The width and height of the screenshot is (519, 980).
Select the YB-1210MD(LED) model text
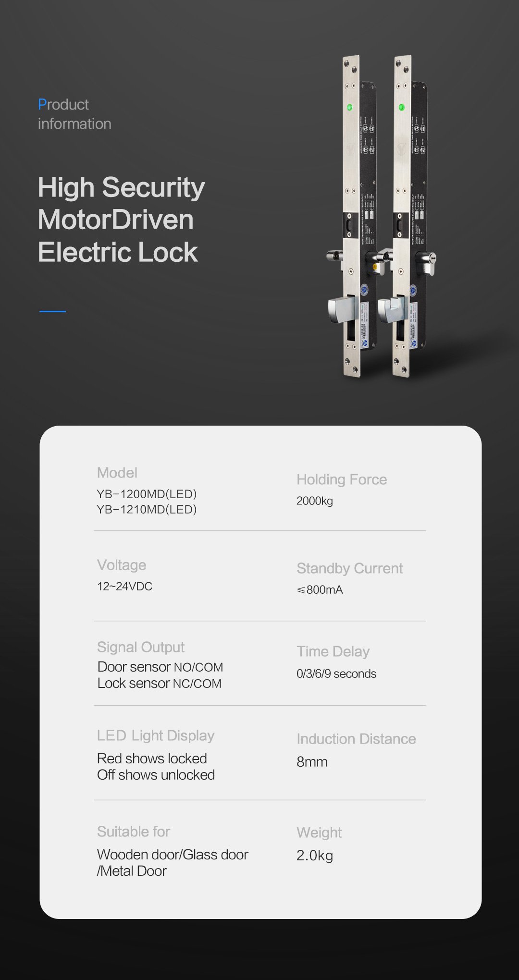[x=147, y=509]
